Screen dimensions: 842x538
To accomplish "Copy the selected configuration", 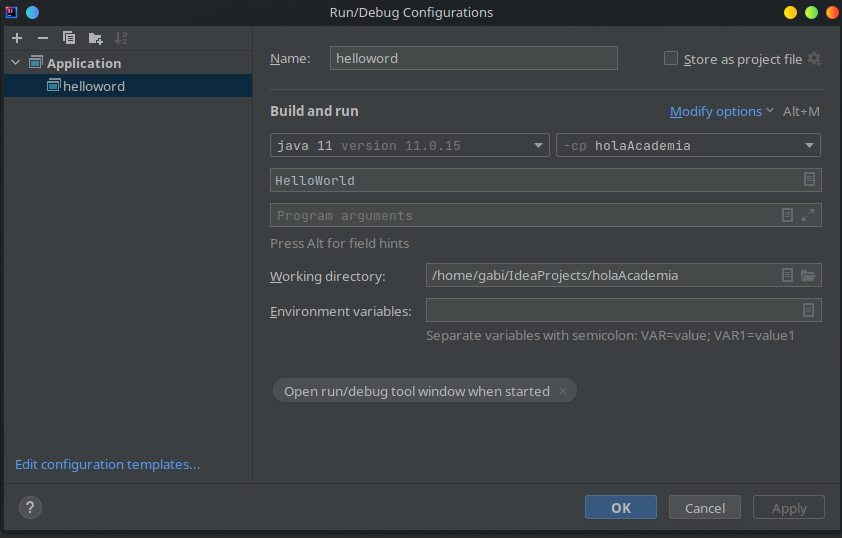I will tap(69, 38).
